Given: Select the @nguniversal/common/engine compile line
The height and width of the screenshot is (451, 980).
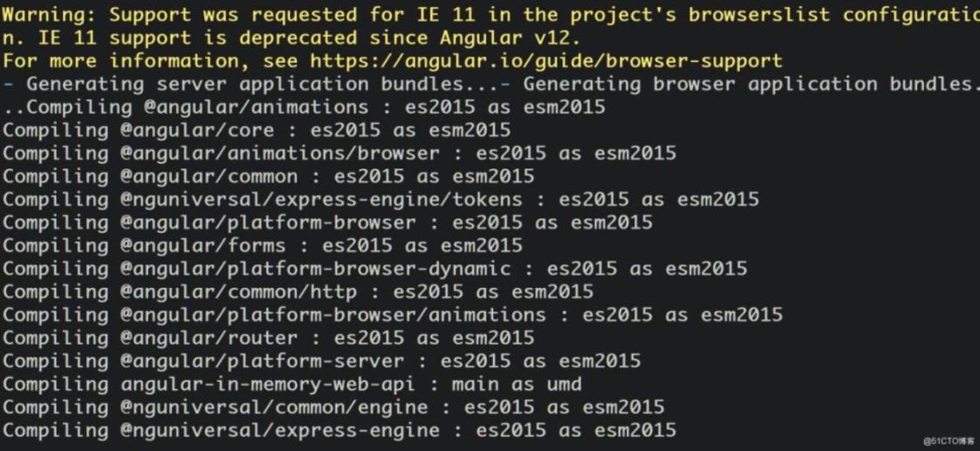Looking at the screenshot, I should coord(333,408).
